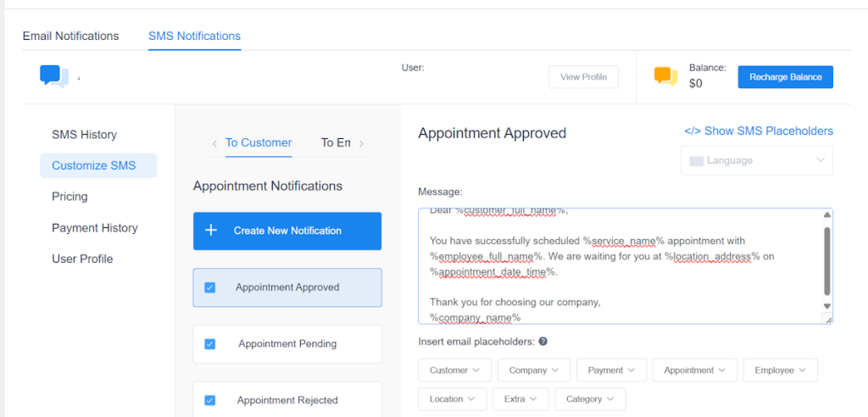Viewport: 868px width, 417px height.
Task: Open the Appointment placeholders dropdown
Action: pyautogui.click(x=694, y=370)
